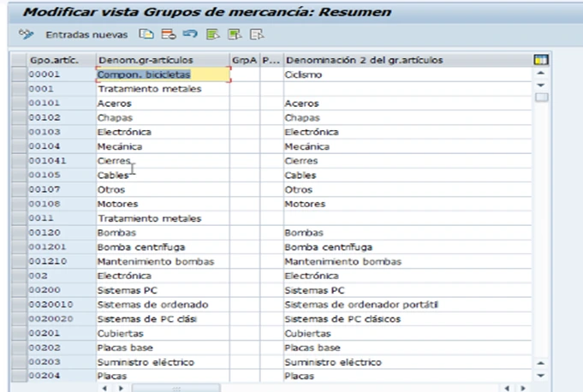Click the horizontal scrollbar thumb under the table
This screenshot has width=583, height=392.
coord(176,389)
